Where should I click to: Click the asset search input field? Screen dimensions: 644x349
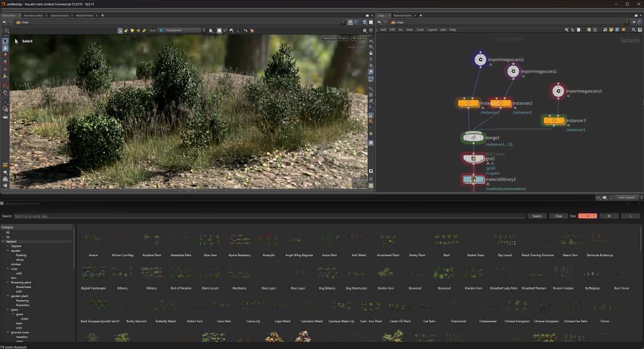point(269,216)
